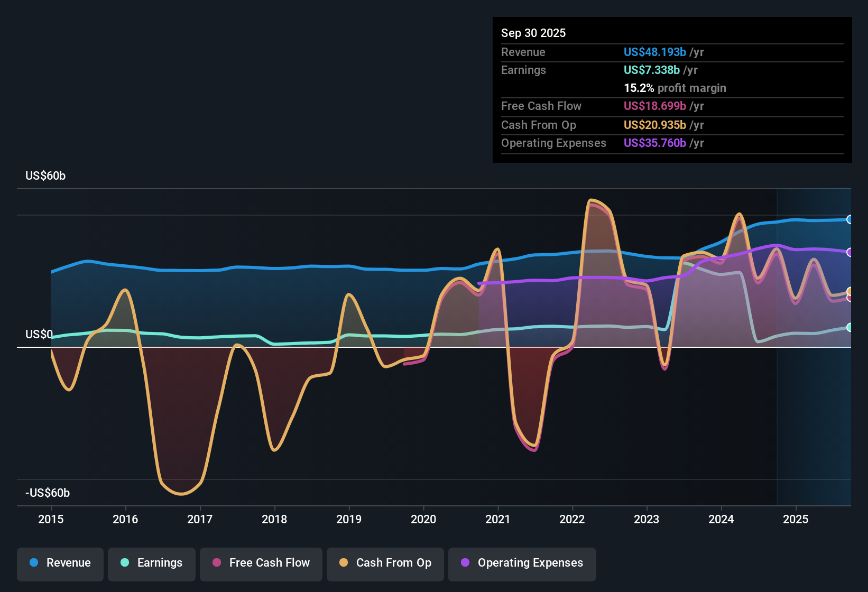Screen dimensions: 868x592
Task: Expand the Operating Expenses legend entry
Action: point(522,563)
